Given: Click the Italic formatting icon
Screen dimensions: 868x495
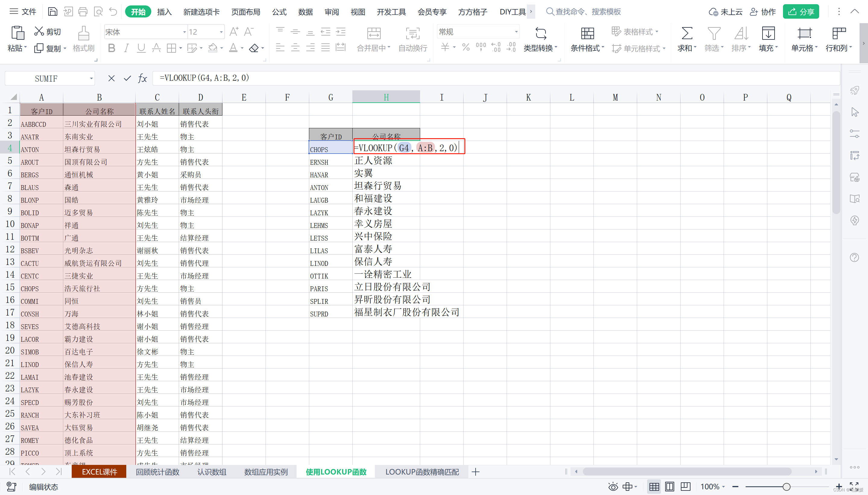Looking at the screenshot, I should pos(126,48).
